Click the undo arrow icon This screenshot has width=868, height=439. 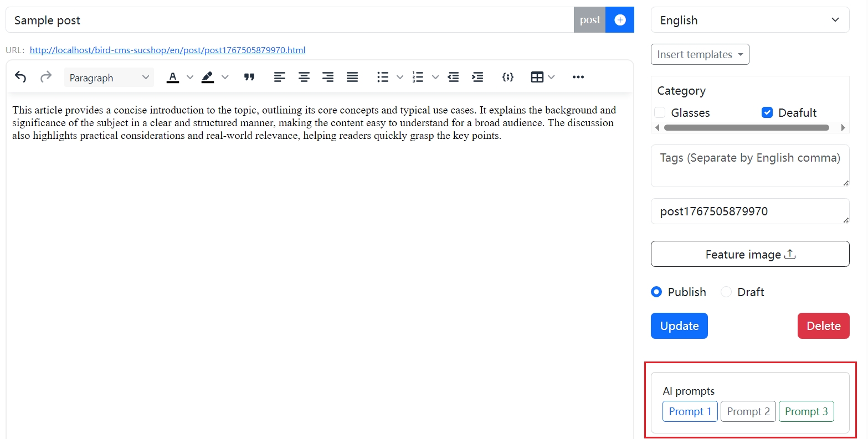click(20, 77)
